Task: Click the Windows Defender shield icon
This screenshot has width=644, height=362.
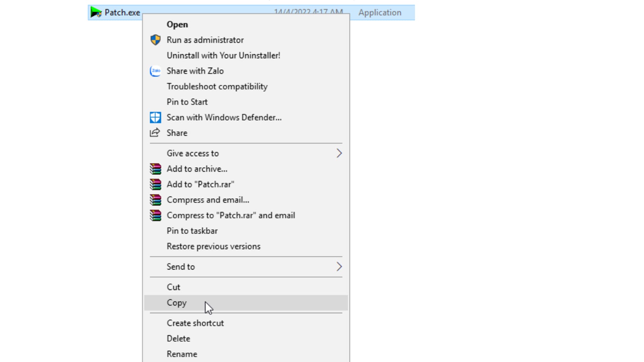Action: click(155, 117)
